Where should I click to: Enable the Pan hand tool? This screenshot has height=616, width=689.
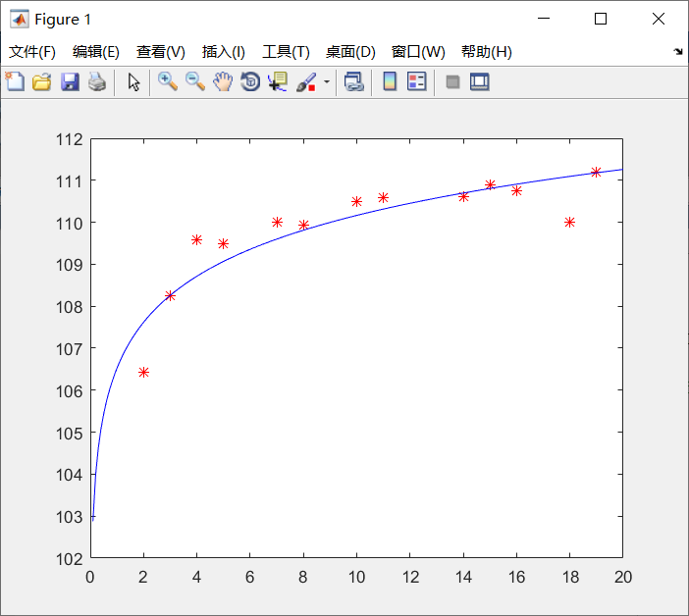point(223,82)
